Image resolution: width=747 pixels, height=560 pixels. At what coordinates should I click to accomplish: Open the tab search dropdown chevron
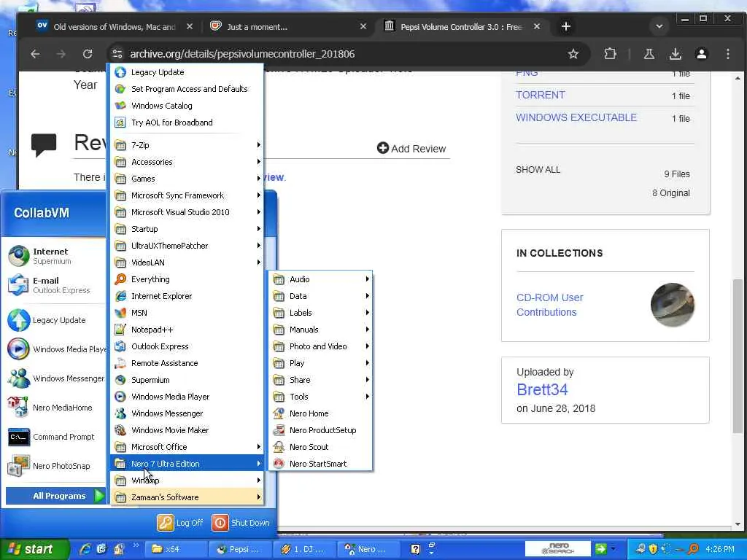click(659, 26)
